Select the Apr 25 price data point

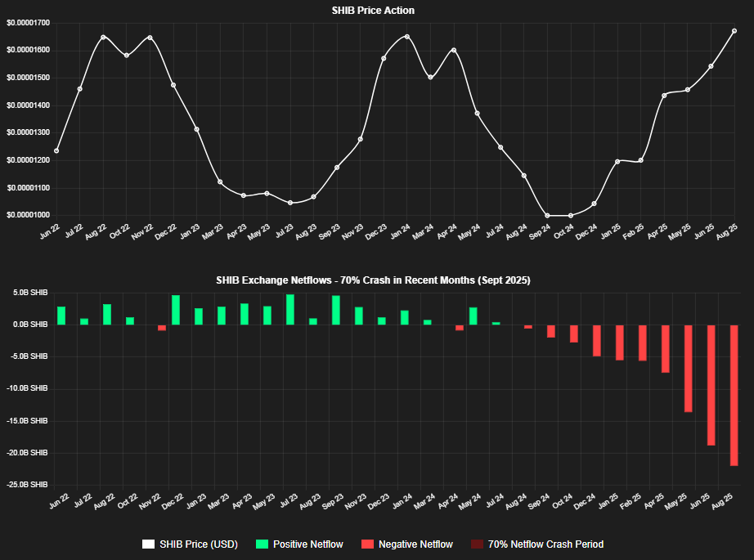[x=664, y=96]
